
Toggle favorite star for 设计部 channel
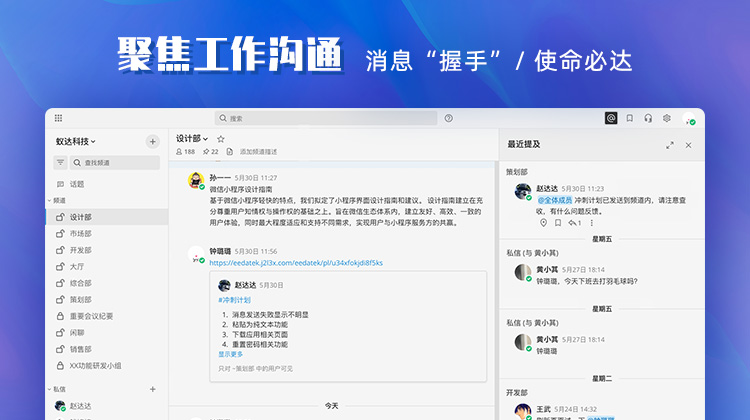(x=221, y=139)
